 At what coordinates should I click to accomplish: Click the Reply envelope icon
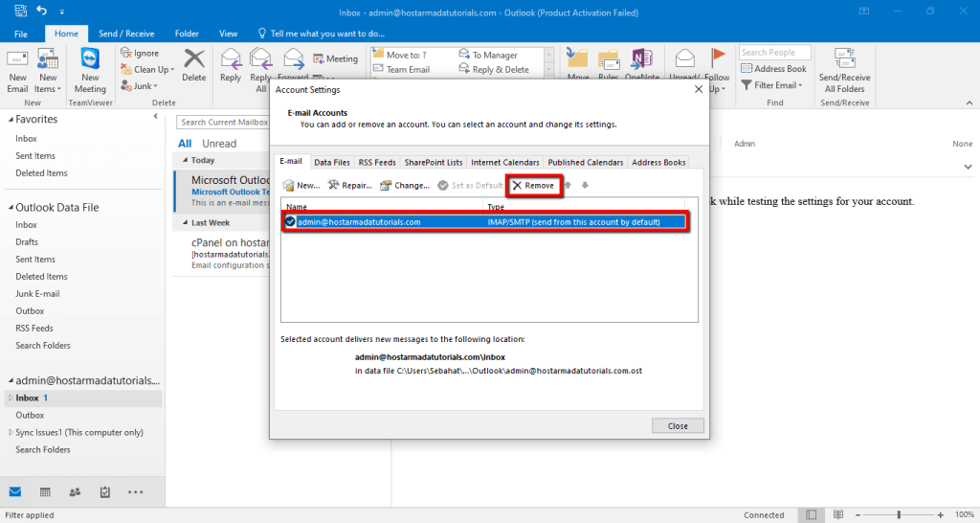tap(231, 58)
